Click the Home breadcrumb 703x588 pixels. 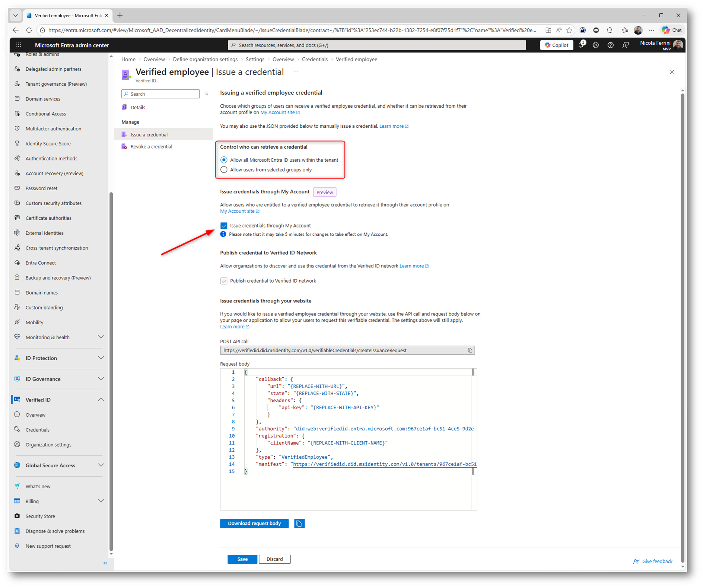point(128,59)
